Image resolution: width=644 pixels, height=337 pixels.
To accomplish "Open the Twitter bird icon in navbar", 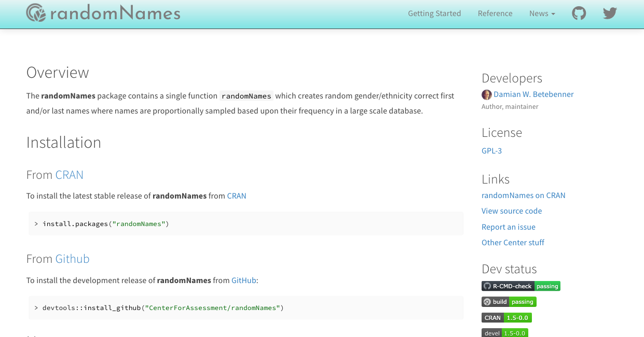I will pyautogui.click(x=610, y=13).
